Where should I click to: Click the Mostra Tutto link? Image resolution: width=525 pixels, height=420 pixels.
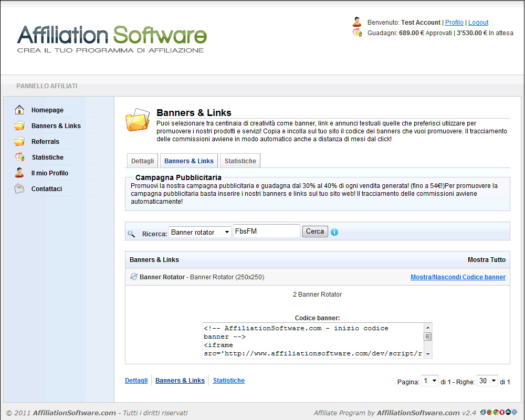click(487, 259)
